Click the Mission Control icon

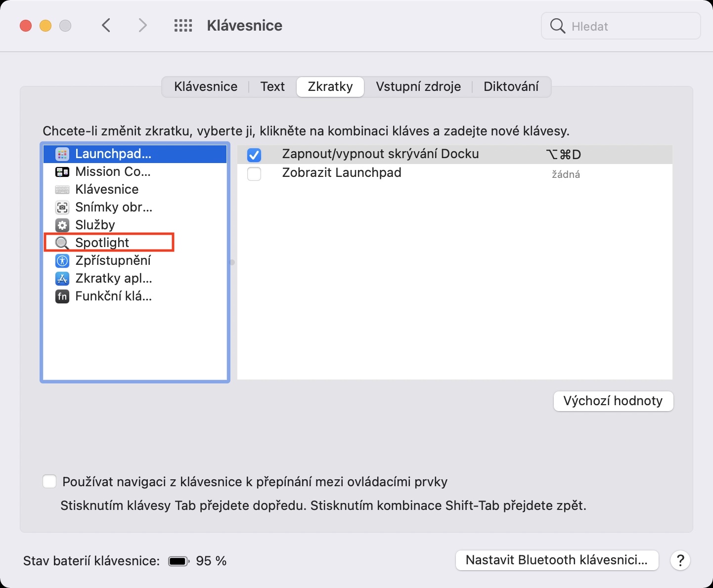coord(62,172)
